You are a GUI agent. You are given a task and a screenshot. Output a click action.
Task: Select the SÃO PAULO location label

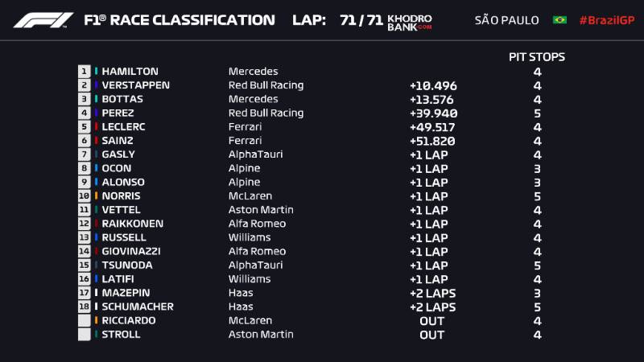[x=506, y=20]
